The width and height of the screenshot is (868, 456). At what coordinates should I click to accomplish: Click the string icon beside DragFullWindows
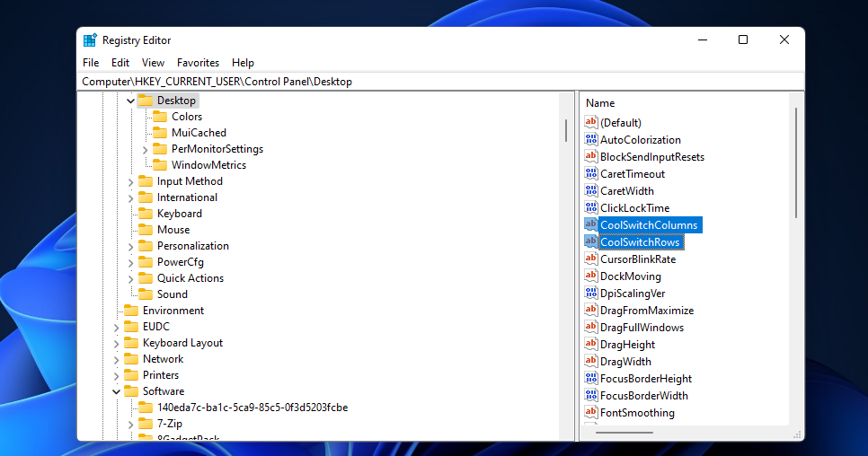(590, 328)
